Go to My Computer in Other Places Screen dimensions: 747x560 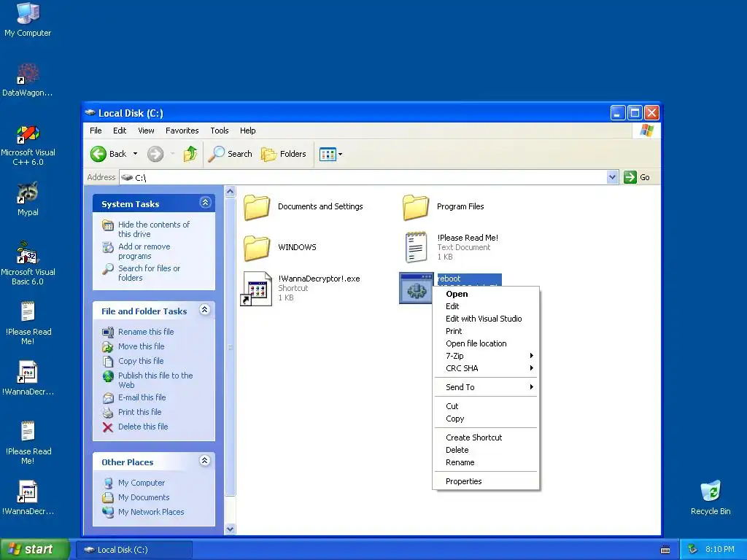[142, 483]
